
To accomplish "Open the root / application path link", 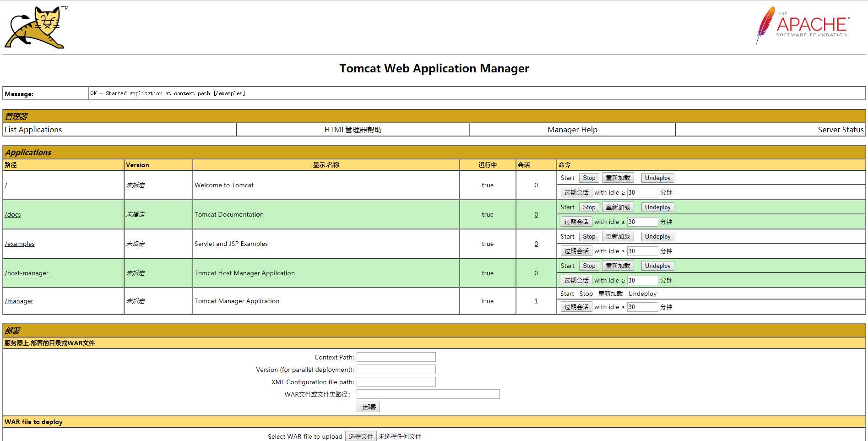I will [6, 185].
